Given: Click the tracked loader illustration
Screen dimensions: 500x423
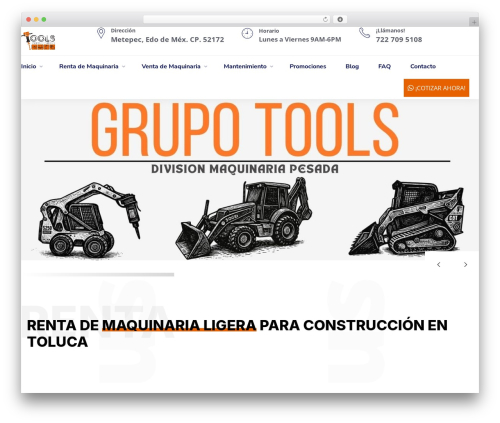Looking at the screenshot, I should (406, 217).
